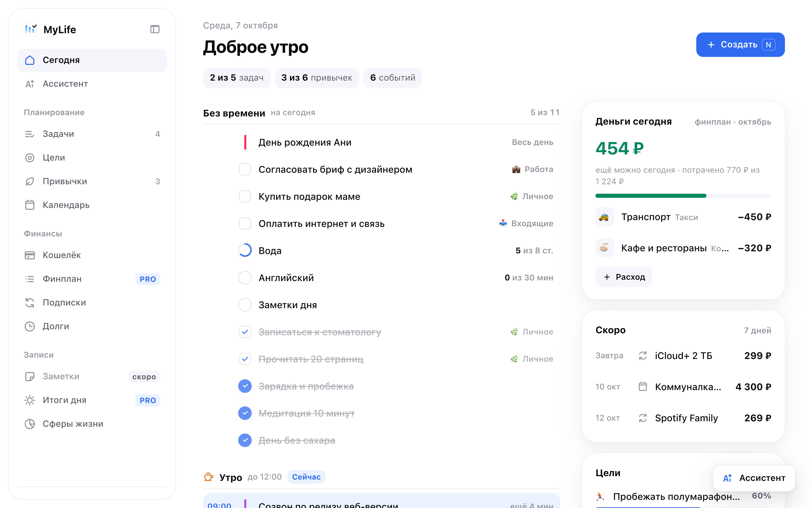Navigate to Подписки

[x=92, y=303]
